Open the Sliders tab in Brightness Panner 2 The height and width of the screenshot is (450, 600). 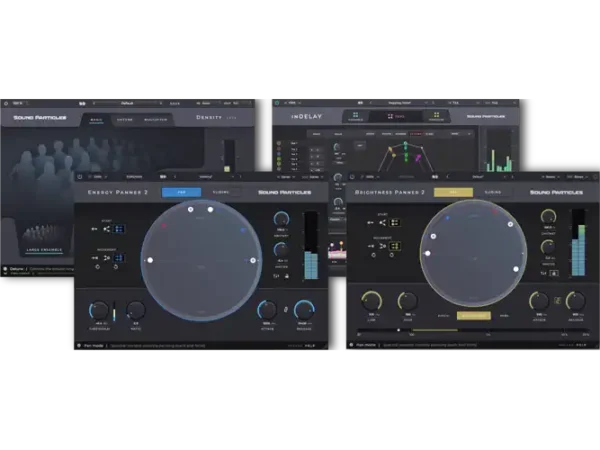tap(493, 192)
